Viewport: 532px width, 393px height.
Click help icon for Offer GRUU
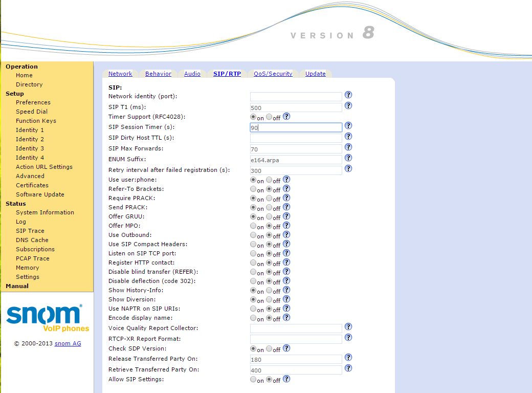286,216
